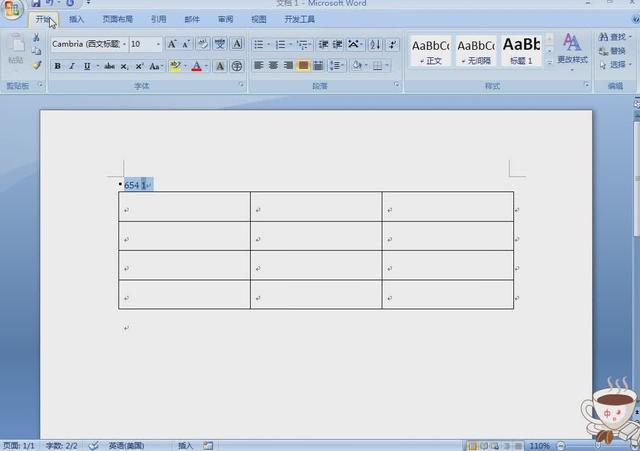Open the 页面布局 tab
Image resolution: width=640 pixels, height=451 pixels.
click(x=117, y=19)
